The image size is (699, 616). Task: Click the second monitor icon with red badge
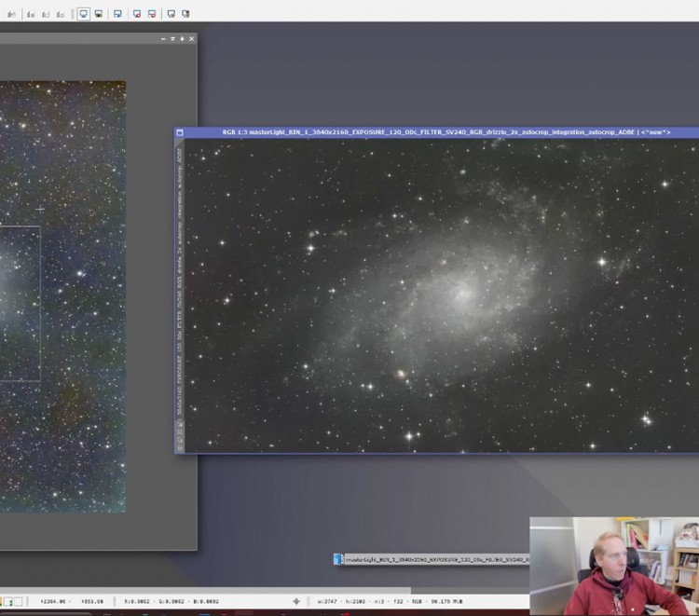pos(152,14)
